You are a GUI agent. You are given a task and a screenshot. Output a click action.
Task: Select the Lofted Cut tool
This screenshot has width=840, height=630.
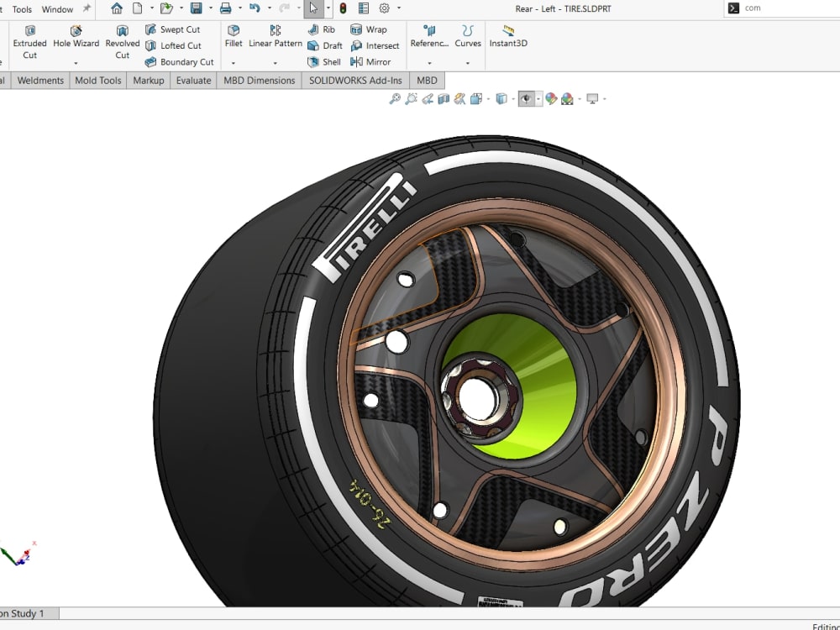174,45
